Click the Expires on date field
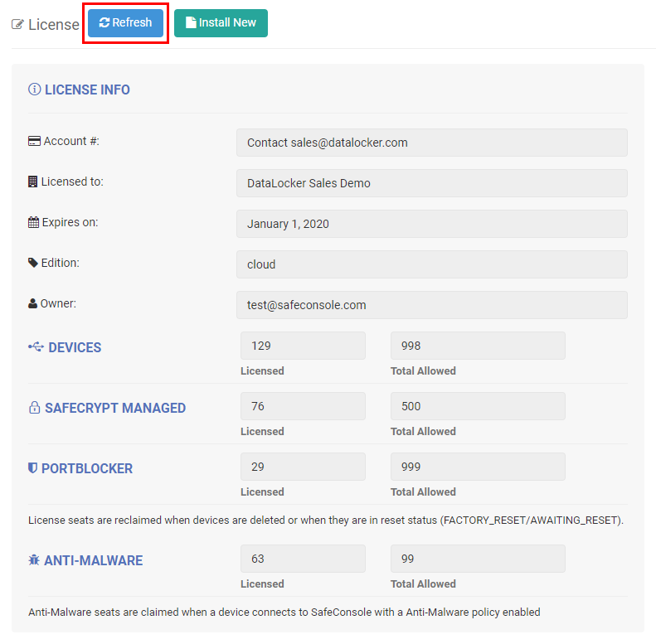This screenshot has height=644, width=656. coord(432,224)
